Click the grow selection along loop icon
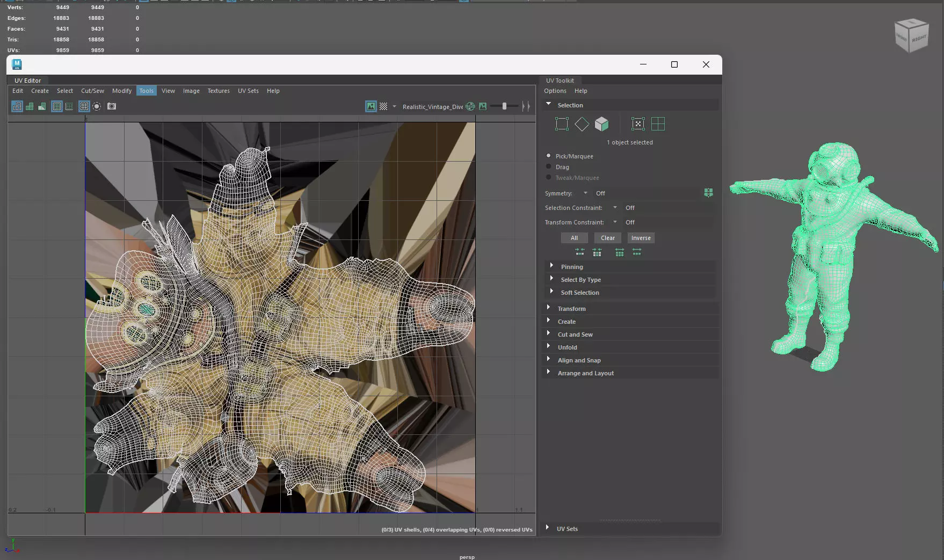 coord(637,252)
